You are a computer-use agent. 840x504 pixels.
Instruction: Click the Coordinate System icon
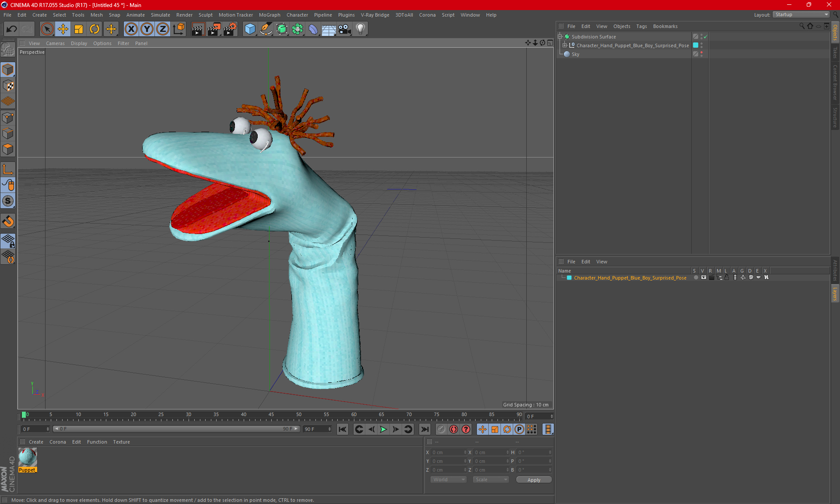(x=178, y=29)
